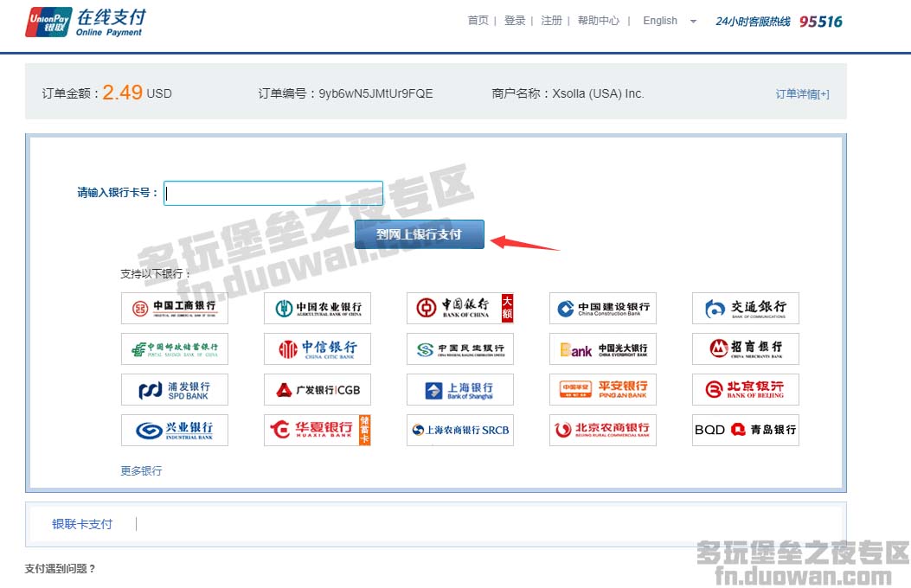Switch to 银联卡支付 tab

point(82,524)
